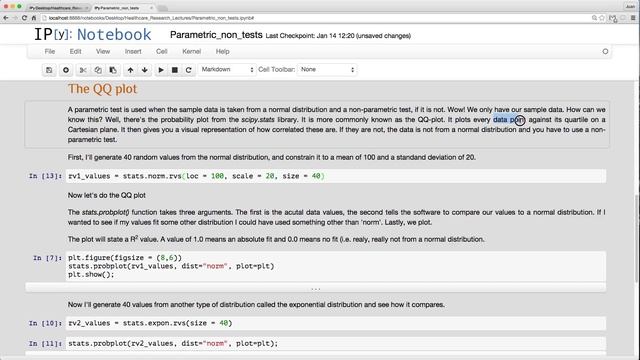
Task: Open the Kernel menu
Action: pos(191,51)
